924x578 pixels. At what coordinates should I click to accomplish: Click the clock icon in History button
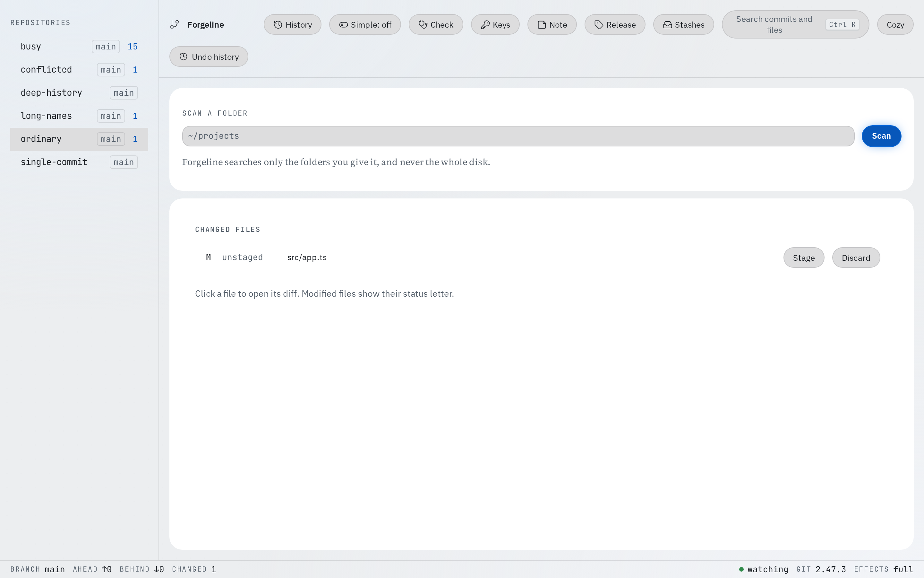[x=278, y=24]
